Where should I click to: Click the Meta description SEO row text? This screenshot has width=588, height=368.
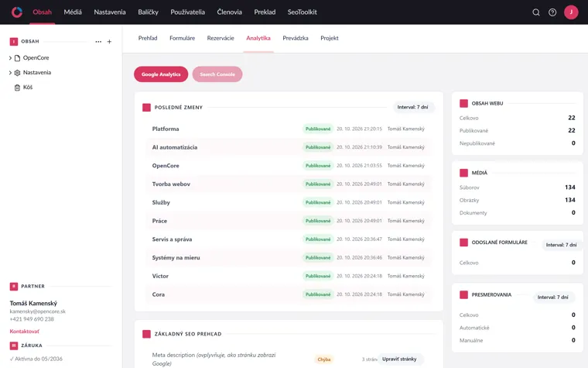tap(214, 359)
